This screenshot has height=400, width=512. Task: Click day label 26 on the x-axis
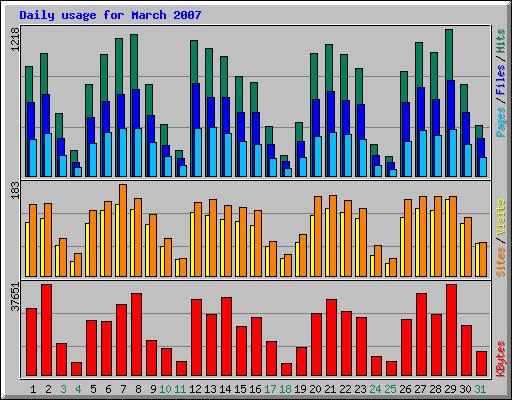tap(405, 389)
